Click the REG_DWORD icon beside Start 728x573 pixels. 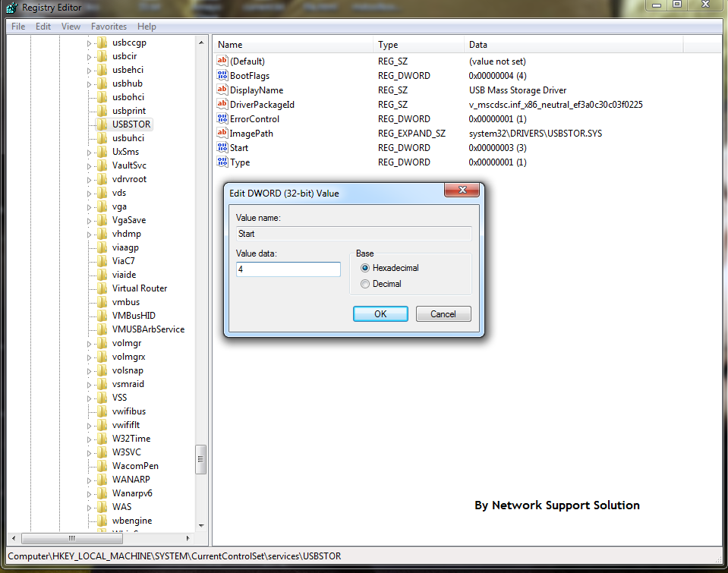click(223, 147)
